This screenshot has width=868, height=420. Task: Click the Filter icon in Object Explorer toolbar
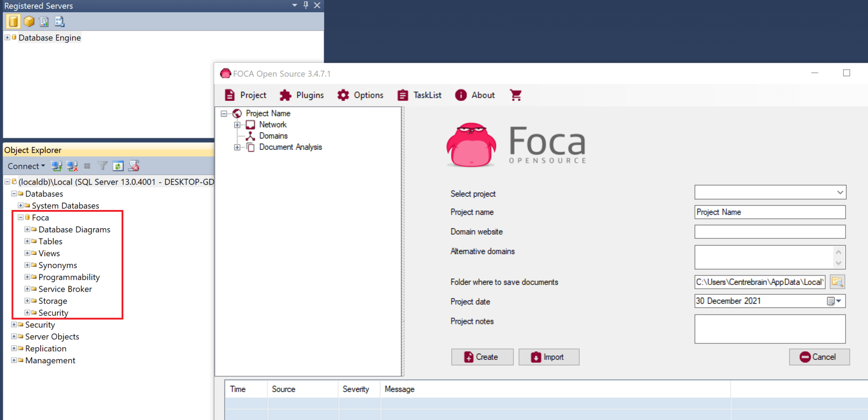(103, 166)
